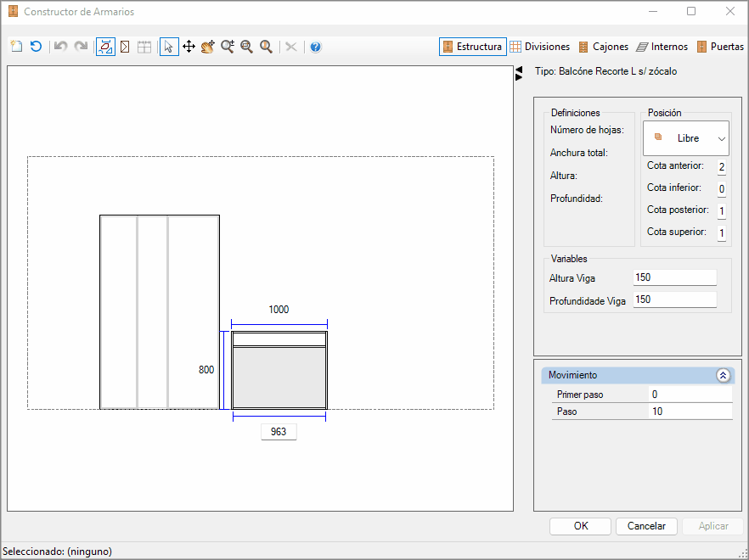Toggle the door opening view icon
This screenshot has height=560, width=749.
(x=125, y=47)
